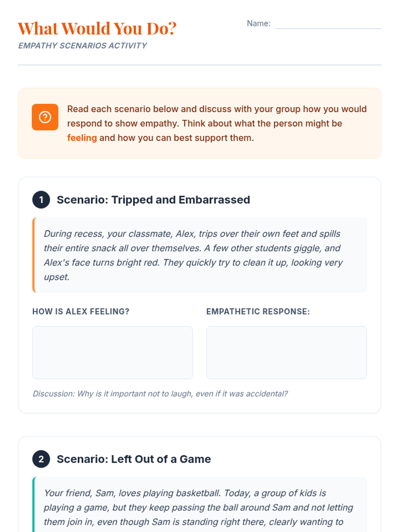Click the Alex recess scenario description text

(x=193, y=255)
